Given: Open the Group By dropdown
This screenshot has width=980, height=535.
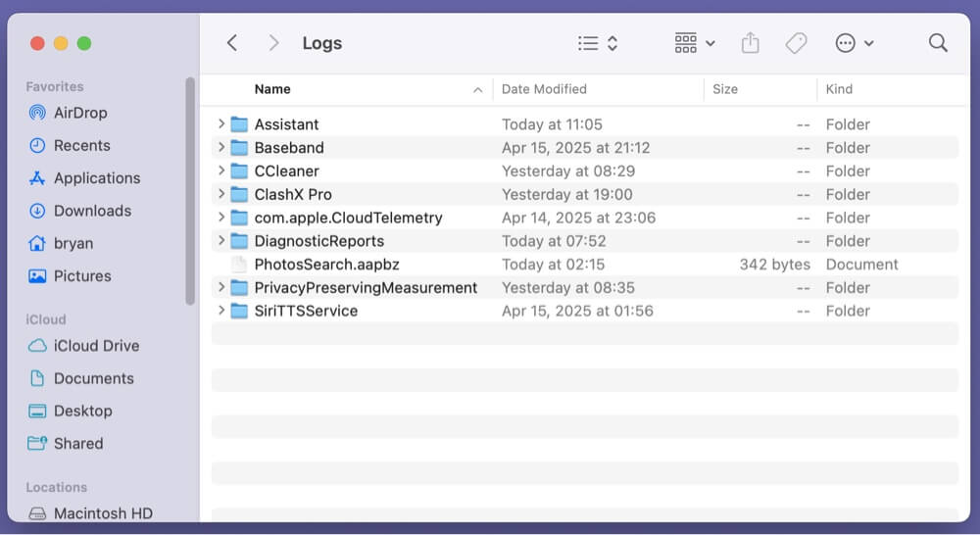Looking at the screenshot, I should (x=695, y=43).
